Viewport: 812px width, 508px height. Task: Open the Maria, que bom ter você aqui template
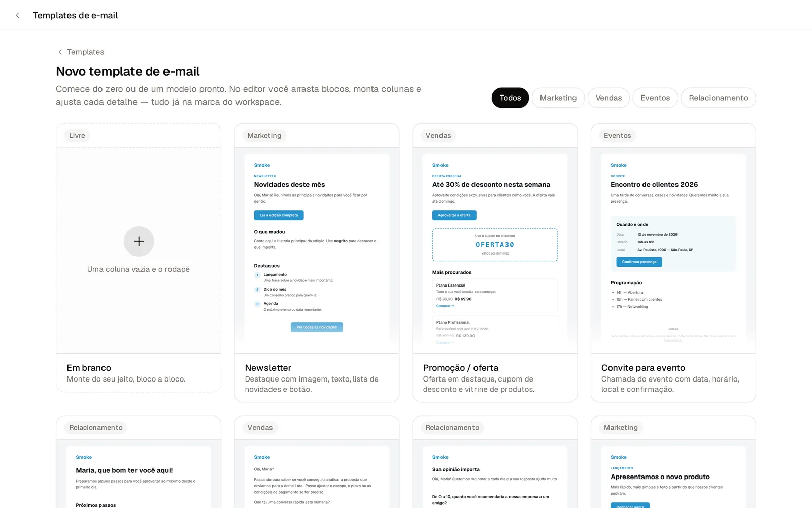point(139,474)
